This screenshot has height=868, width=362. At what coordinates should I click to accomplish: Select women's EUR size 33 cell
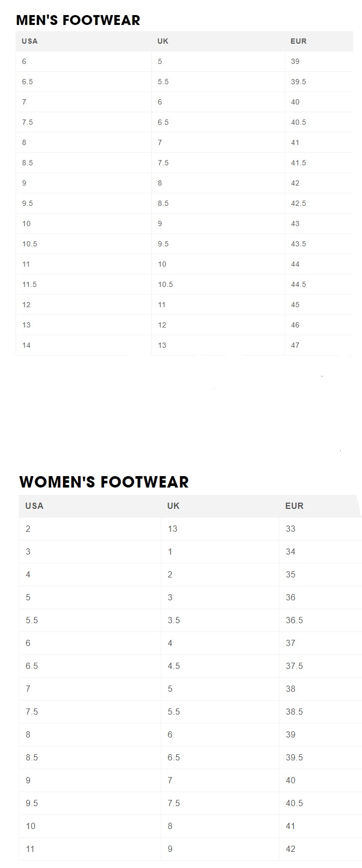[x=291, y=529]
